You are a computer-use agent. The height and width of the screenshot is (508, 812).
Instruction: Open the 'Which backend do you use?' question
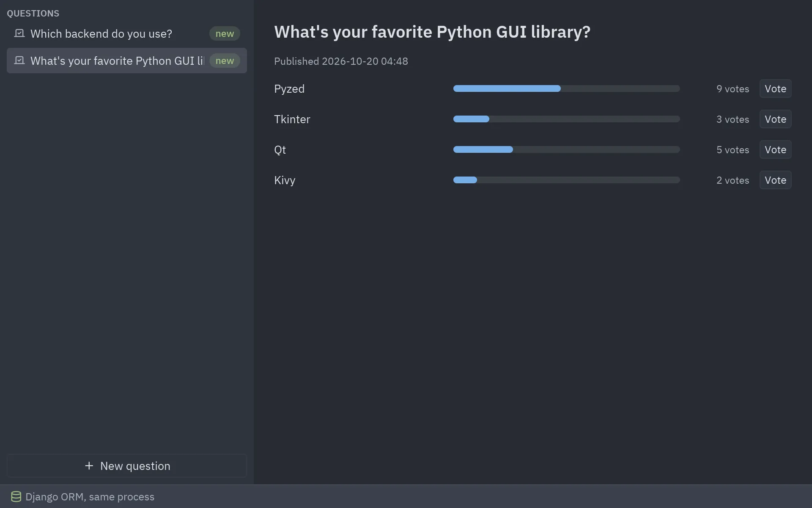[x=127, y=33]
